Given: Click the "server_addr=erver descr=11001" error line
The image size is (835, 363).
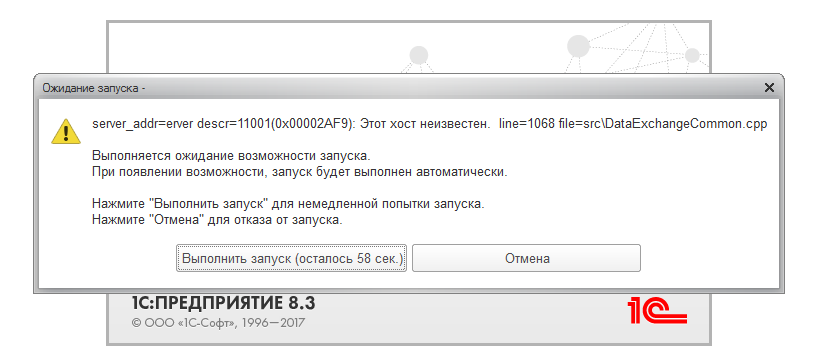Looking at the screenshot, I should click(x=429, y=124).
